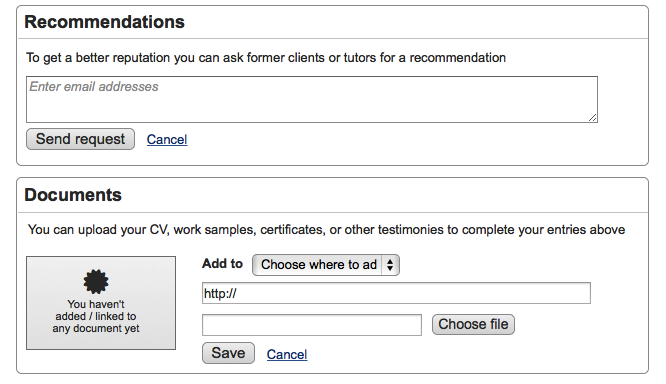Image resolution: width=666 pixels, height=384 pixels.
Task: Click the textarea resize grip handle
Action: pos(593,118)
